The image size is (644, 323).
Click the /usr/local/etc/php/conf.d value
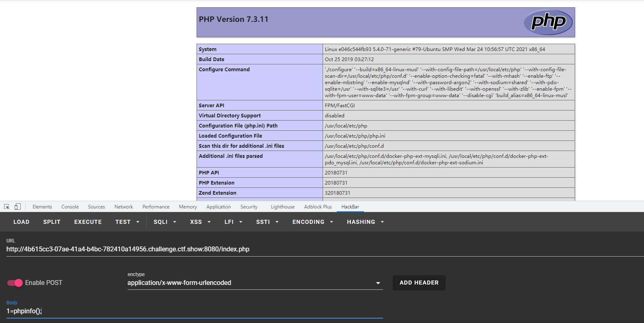point(354,146)
